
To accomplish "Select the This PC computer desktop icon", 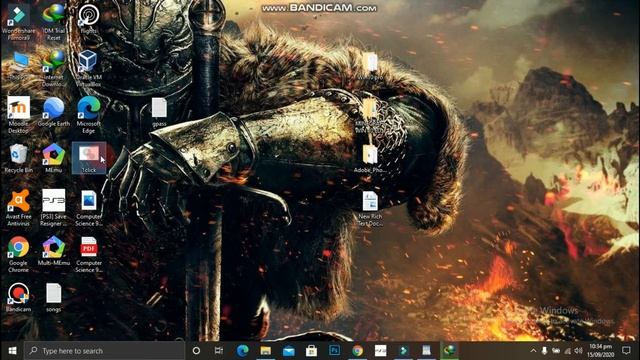I will [18, 65].
